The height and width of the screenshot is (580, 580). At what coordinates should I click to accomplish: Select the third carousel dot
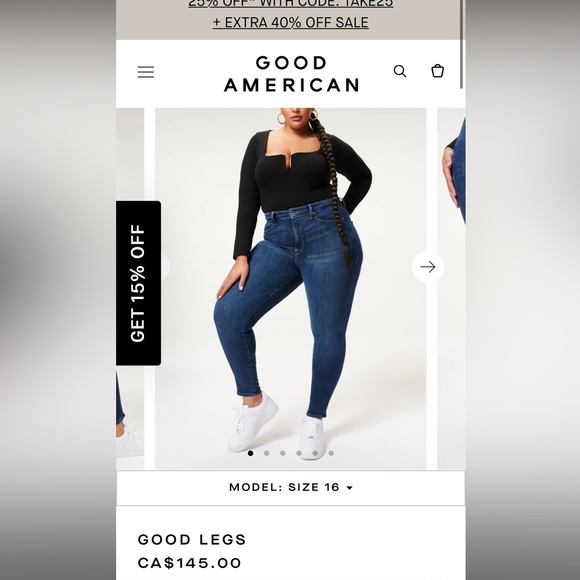pos(283,453)
